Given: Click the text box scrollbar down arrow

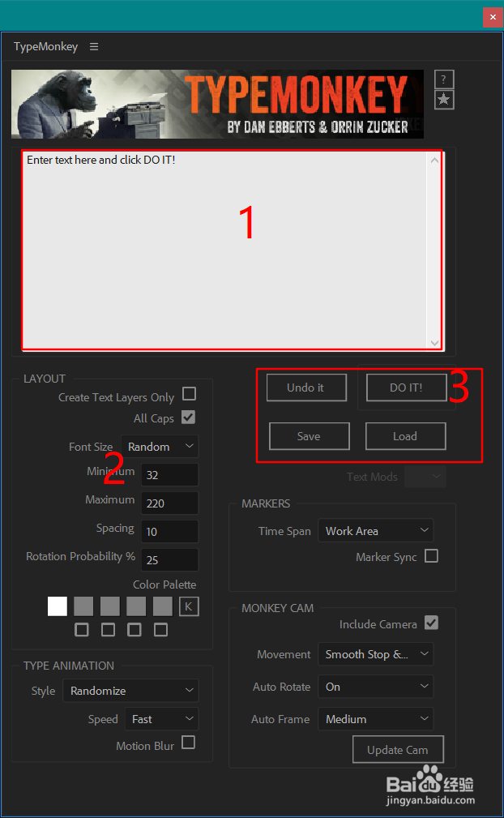Looking at the screenshot, I should click(434, 342).
